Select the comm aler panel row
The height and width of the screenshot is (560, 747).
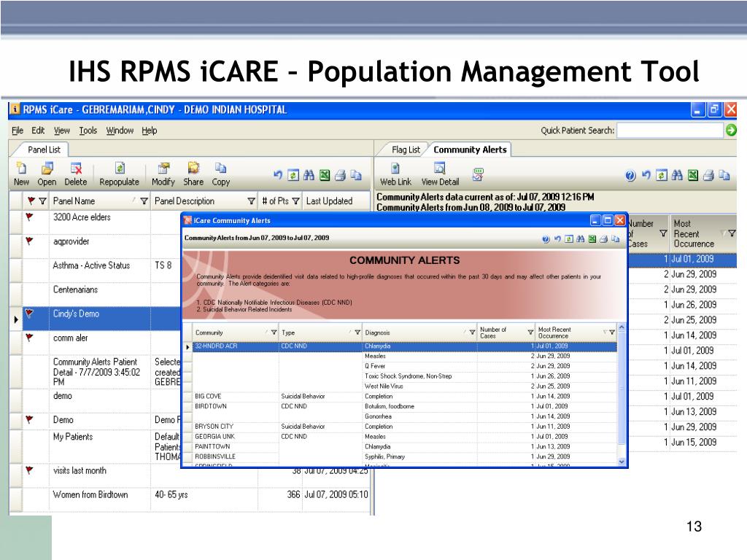tap(96, 343)
